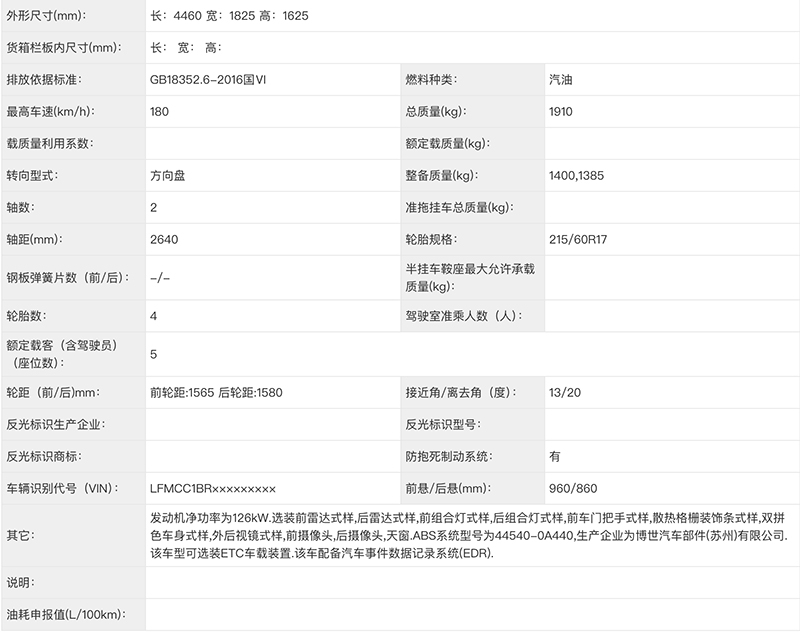This screenshot has width=800, height=633.
Task: Click the 油耗申报值(L/100km) label
Action: pyautogui.click(x=66, y=615)
